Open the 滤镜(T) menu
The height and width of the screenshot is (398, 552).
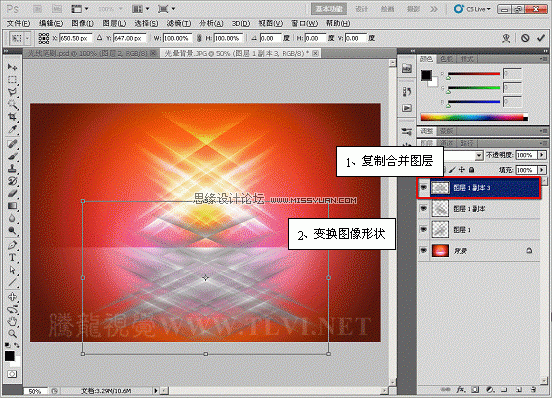click(179, 23)
